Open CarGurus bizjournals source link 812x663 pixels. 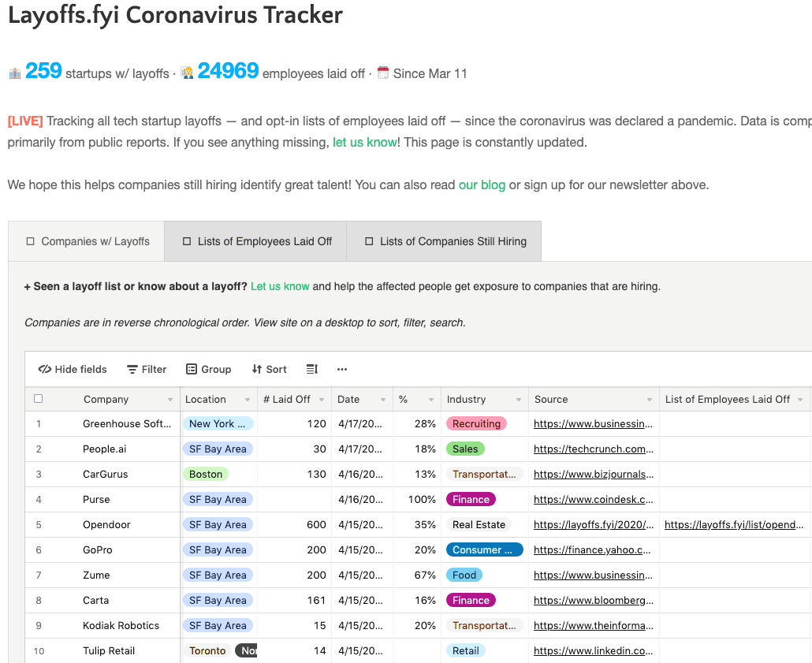[594, 475]
